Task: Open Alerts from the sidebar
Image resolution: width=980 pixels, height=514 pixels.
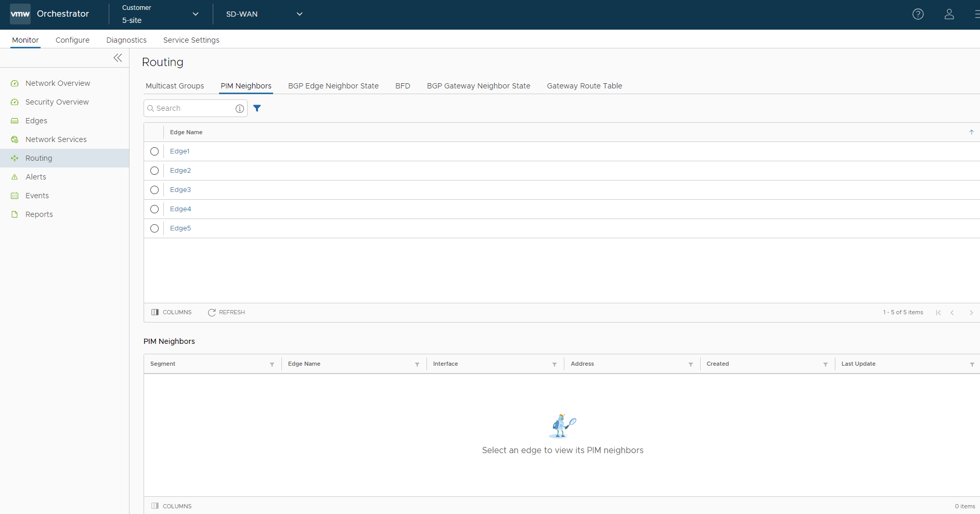Action: click(36, 177)
